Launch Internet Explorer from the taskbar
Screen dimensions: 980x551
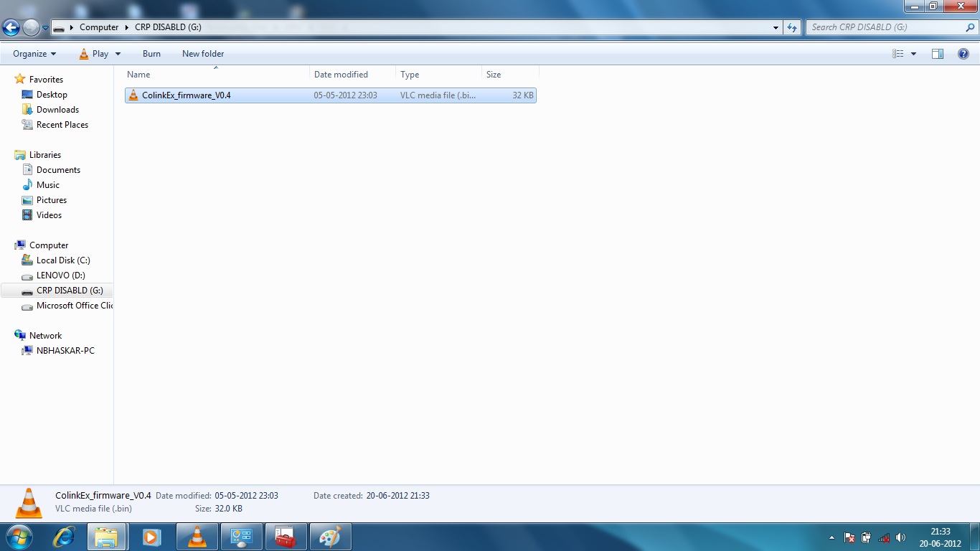coord(64,537)
